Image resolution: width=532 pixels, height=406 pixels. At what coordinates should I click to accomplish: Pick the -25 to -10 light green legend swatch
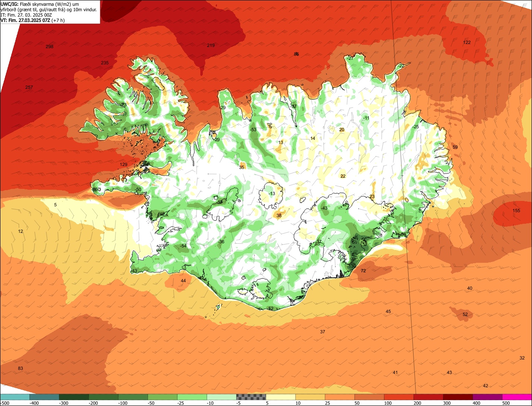tap(192, 397)
